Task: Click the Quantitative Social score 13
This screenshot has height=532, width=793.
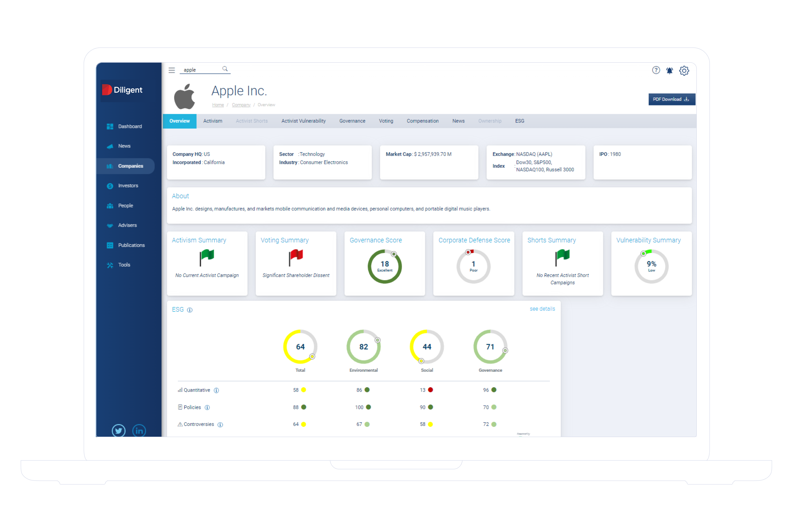Action: [x=422, y=390]
